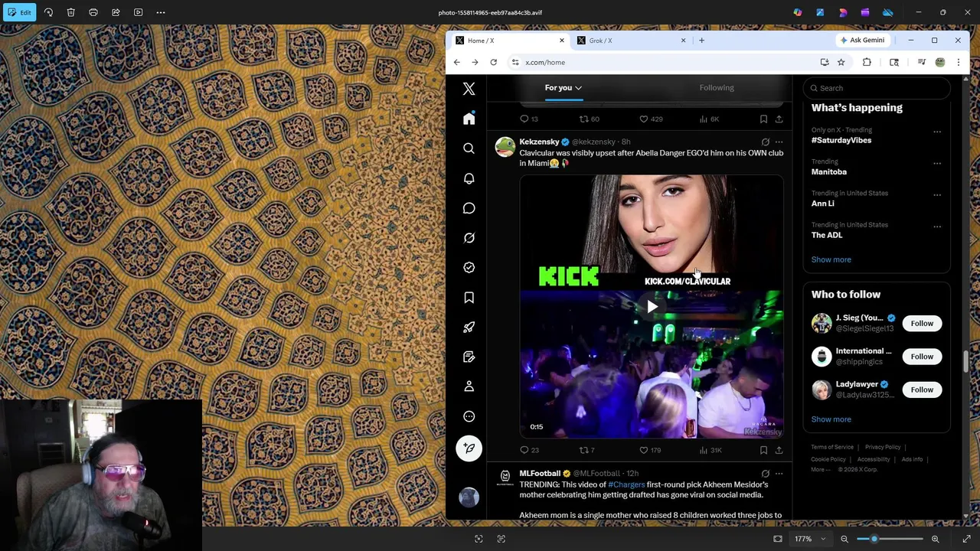Go back in the browser
980x551 pixels.
pyautogui.click(x=457, y=62)
